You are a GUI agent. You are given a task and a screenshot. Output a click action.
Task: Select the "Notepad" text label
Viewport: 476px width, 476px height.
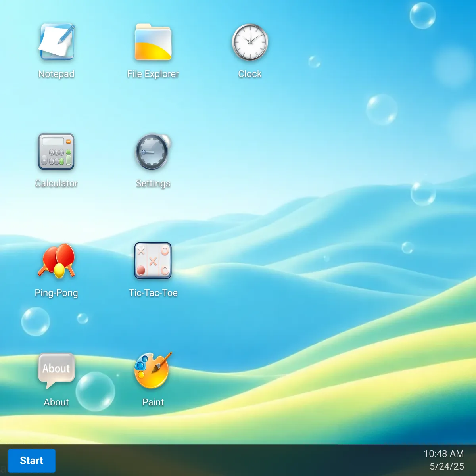click(56, 74)
